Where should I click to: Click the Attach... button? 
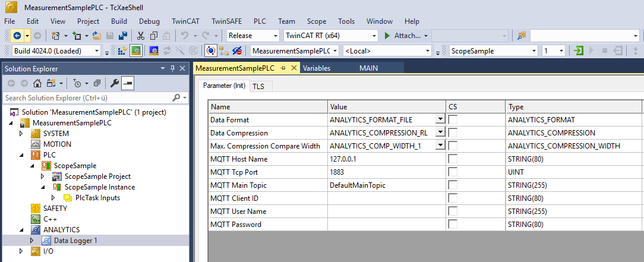coord(407,36)
